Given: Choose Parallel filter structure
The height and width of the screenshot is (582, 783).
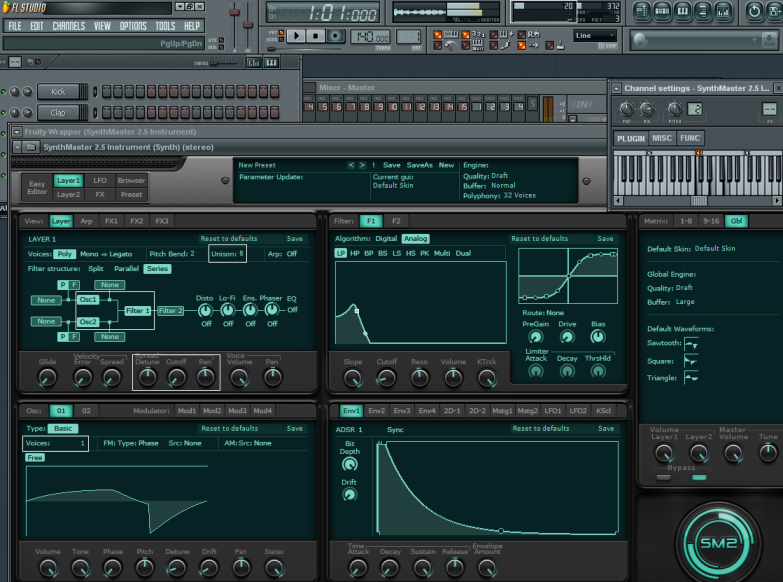Looking at the screenshot, I should [x=126, y=268].
